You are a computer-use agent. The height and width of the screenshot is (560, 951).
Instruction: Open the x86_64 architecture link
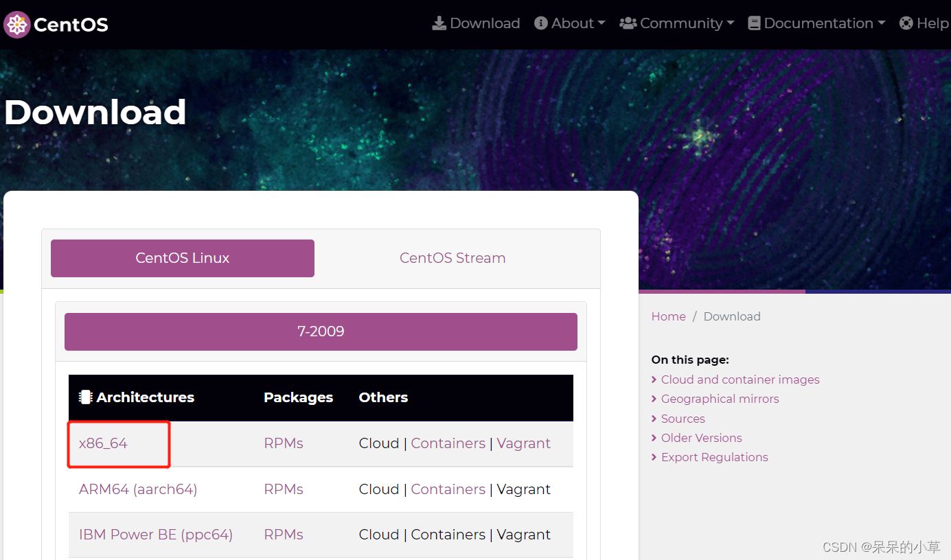pyautogui.click(x=103, y=443)
